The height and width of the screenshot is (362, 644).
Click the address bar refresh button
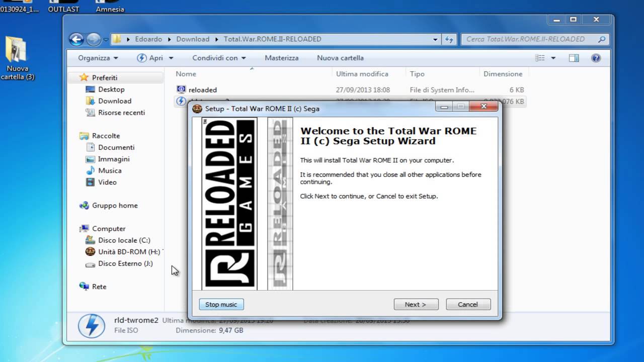tap(449, 39)
